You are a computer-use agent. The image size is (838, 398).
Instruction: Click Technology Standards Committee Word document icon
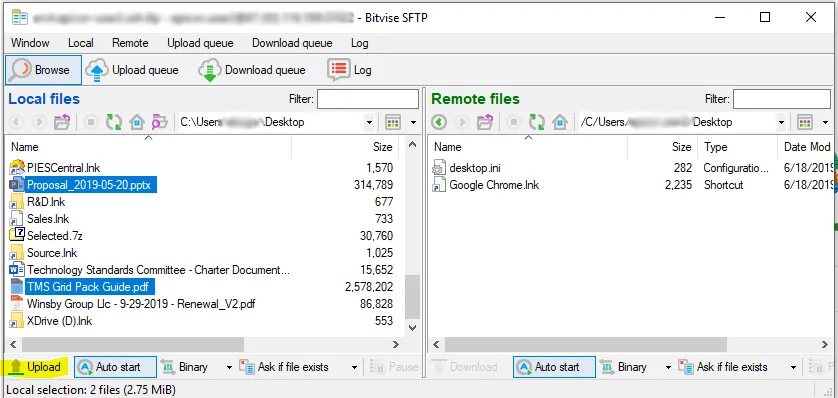[x=17, y=270]
